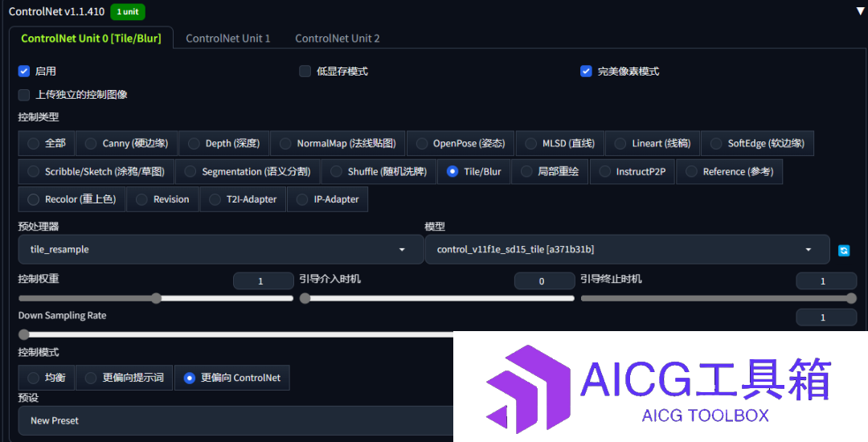Switch to ControlNet Unit 0 [Tile/Blur] tab

pos(92,38)
